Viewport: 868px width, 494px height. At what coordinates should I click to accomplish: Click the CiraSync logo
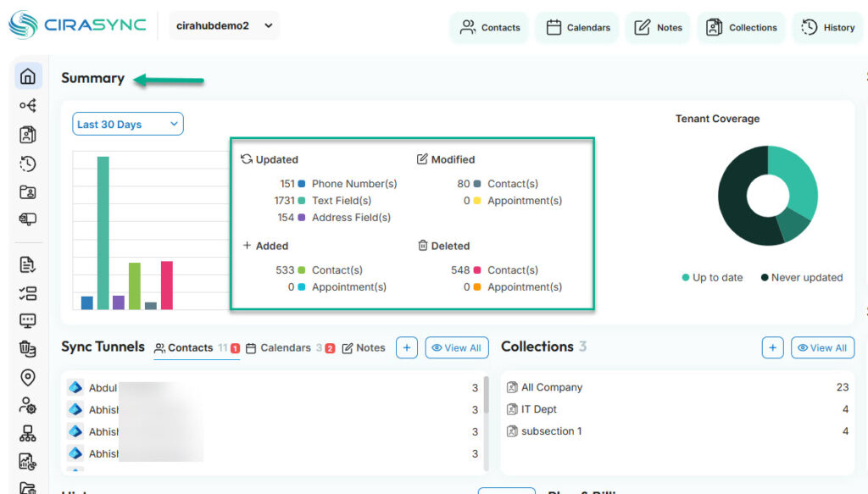76,25
